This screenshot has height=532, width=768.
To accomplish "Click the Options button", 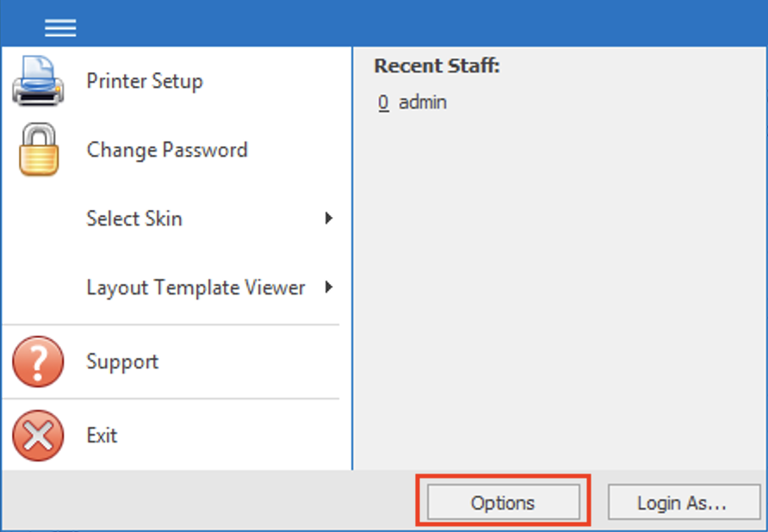I will pos(502,502).
